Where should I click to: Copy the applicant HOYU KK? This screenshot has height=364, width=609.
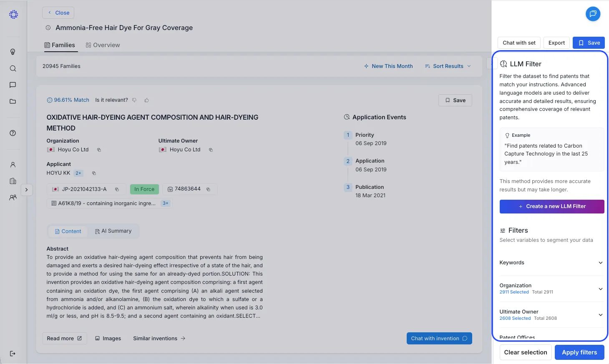94,173
